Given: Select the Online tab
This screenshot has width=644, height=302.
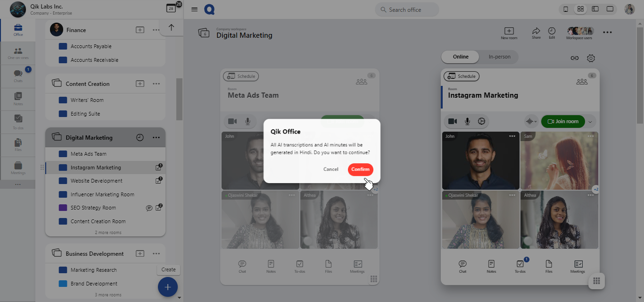Looking at the screenshot, I should 461,57.
